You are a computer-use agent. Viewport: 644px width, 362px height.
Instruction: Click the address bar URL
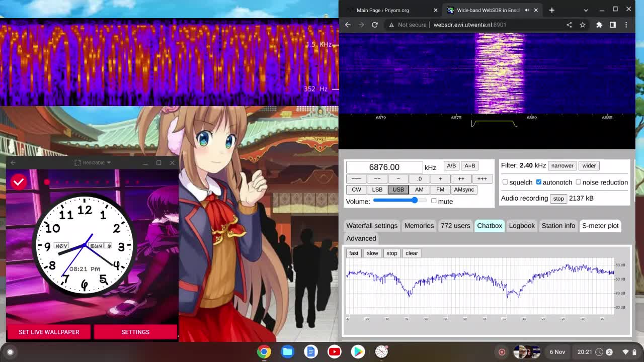470,25
